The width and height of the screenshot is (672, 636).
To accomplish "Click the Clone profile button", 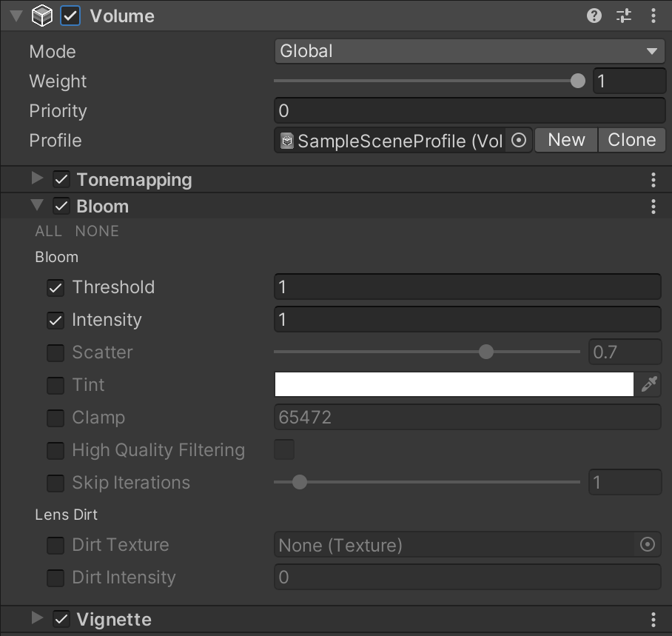I will coord(631,140).
